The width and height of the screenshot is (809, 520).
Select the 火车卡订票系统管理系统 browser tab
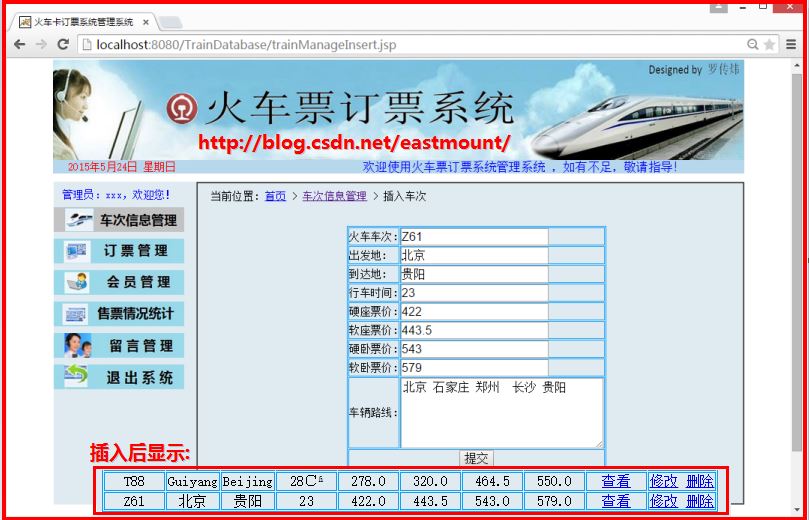pos(83,22)
